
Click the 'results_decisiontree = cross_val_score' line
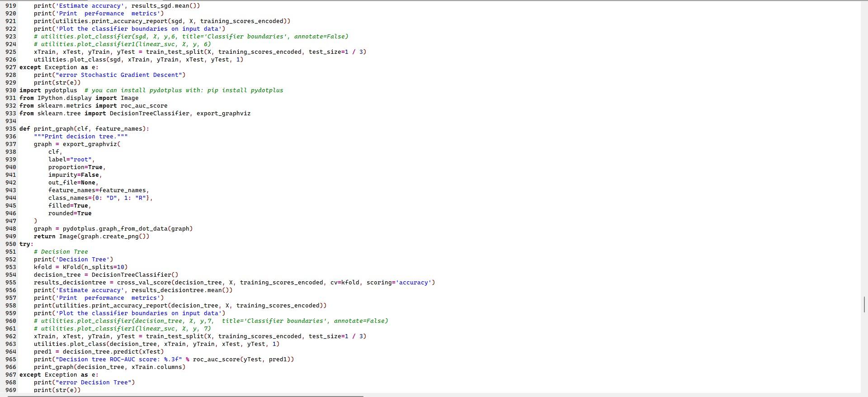(235, 283)
